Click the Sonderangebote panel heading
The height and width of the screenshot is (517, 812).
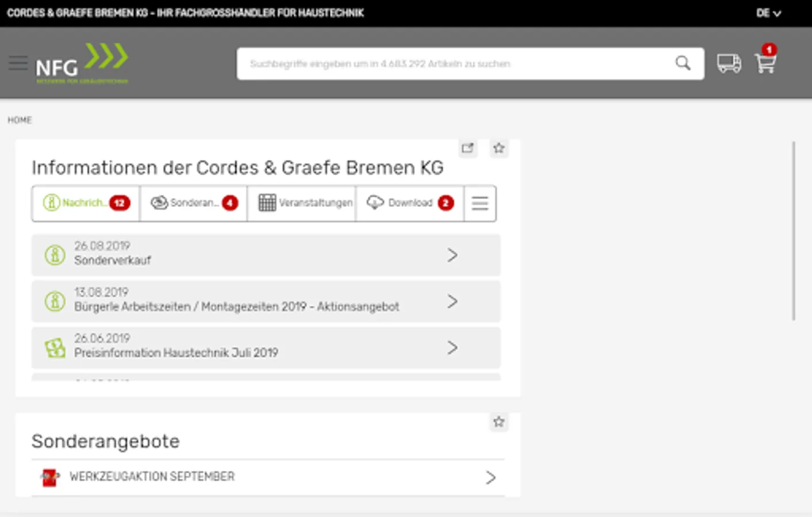(106, 441)
